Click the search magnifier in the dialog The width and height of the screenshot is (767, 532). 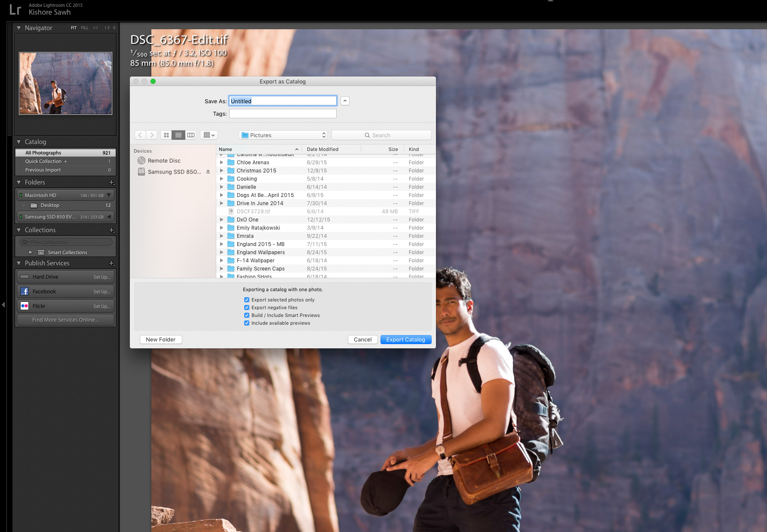pyautogui.click(x=367, y=135)
